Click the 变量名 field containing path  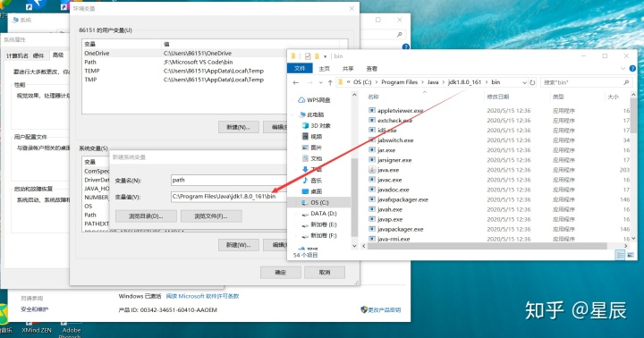tap(229, 181)
